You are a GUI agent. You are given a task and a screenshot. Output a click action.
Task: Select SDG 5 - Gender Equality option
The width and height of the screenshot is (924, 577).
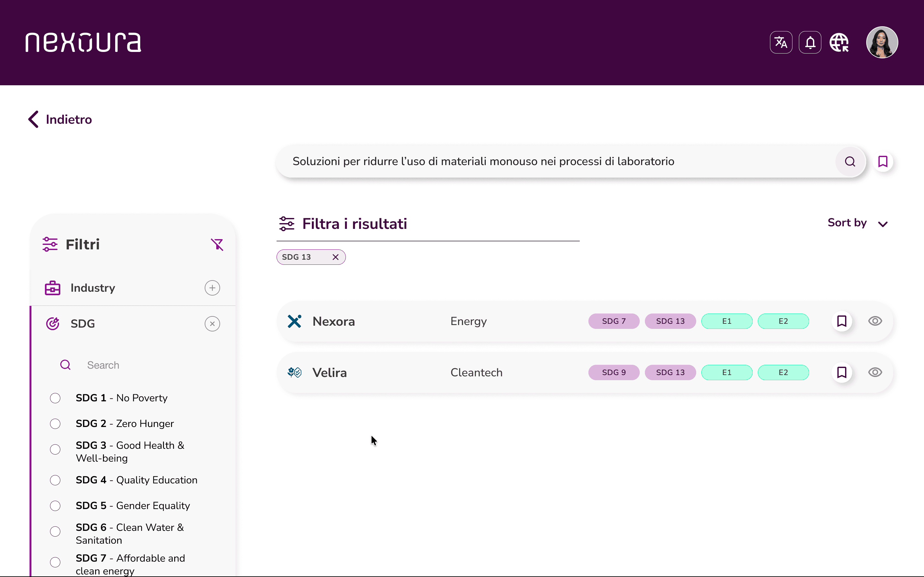point(56,506)
